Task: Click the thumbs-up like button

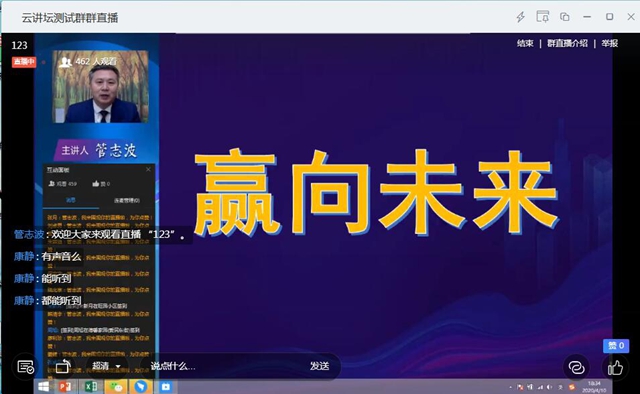Action: (615, 368)
